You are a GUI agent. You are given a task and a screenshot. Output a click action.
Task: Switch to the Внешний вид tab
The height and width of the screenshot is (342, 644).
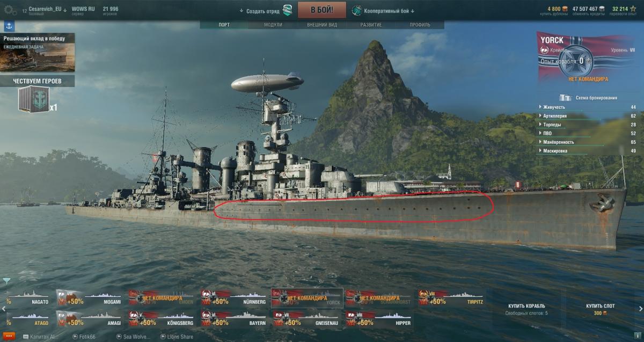pos(322,25)
